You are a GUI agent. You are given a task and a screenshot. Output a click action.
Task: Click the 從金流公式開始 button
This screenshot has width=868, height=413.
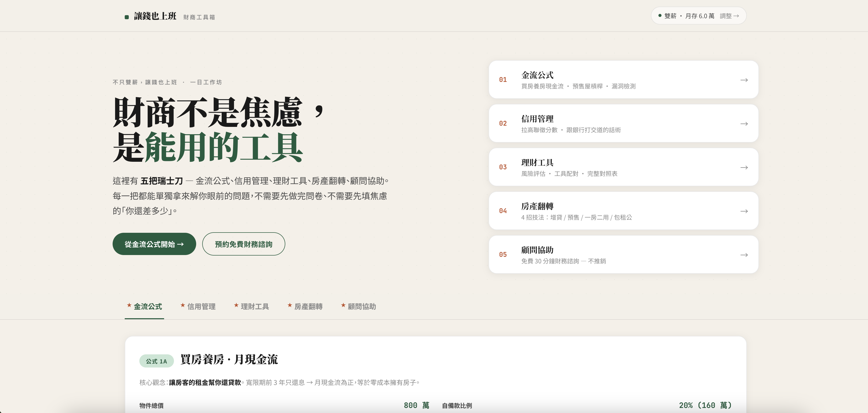(x=154, y=244)
